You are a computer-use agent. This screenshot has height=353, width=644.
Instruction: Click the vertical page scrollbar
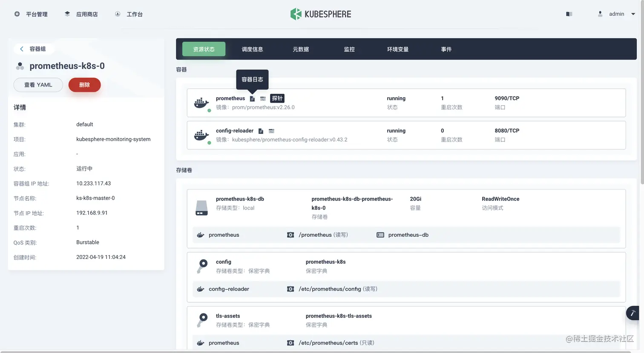(642, 92)
